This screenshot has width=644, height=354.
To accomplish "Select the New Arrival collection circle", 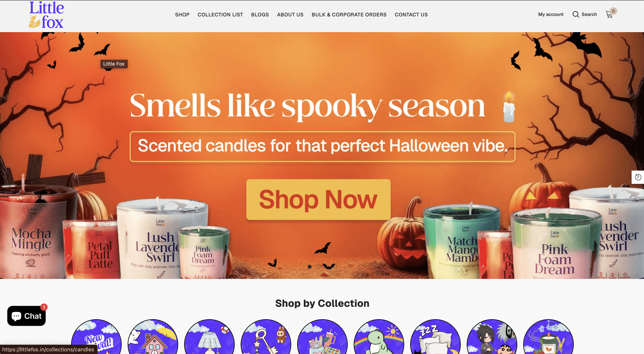I will [96, 336].
